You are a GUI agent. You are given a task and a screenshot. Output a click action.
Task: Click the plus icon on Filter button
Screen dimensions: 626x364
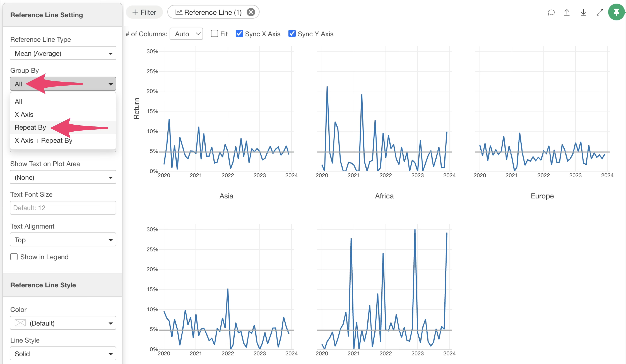point(135,12)
